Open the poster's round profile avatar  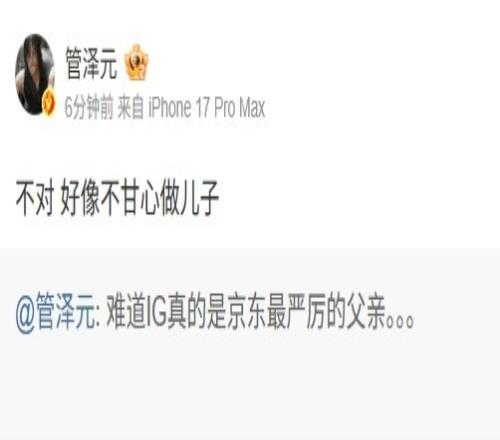[35, 74]
